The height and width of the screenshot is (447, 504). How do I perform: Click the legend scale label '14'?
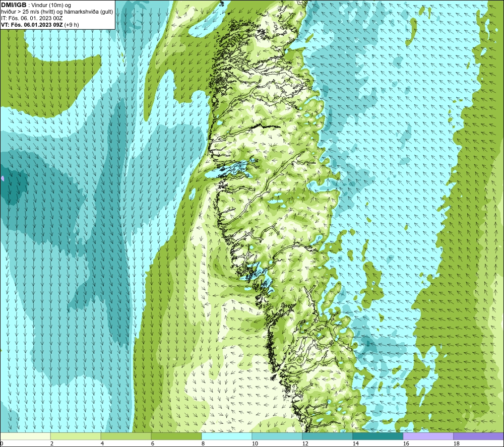coord(355,443)
